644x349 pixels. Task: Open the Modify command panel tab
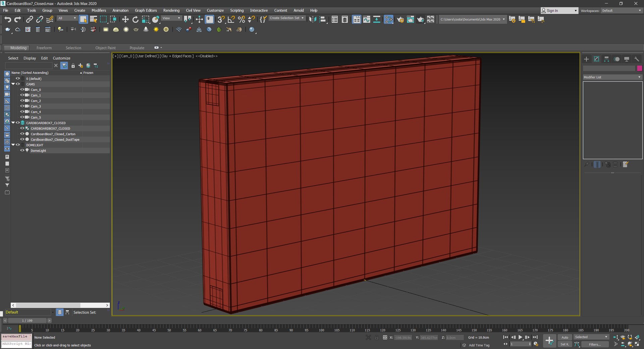click(x=596, y=59)
